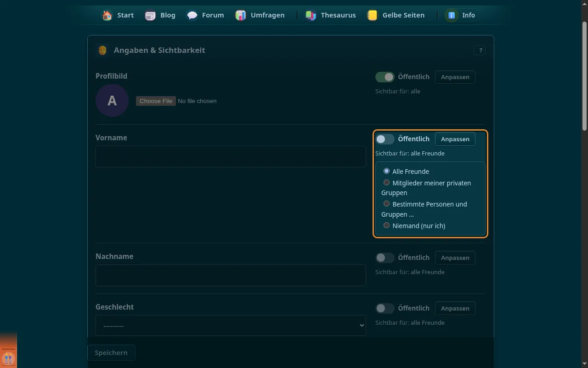Click the Umfragen chart icon

pos(241,15)
